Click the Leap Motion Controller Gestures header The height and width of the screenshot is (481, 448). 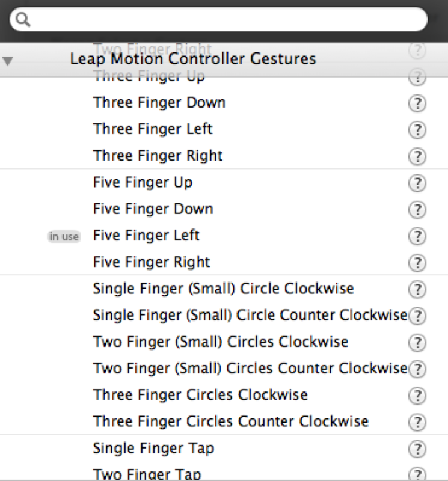192,59
